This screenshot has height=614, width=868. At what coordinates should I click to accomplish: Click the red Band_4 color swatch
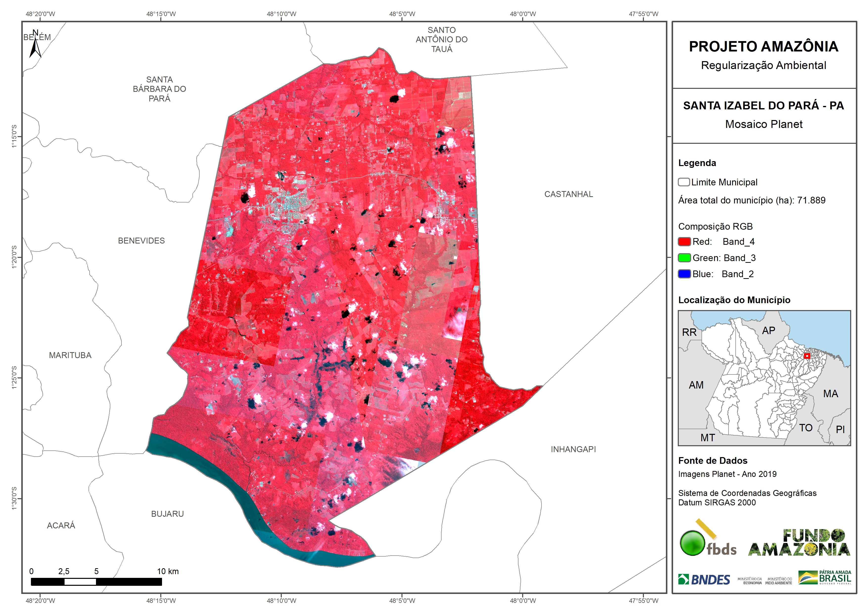click(684, 241)
